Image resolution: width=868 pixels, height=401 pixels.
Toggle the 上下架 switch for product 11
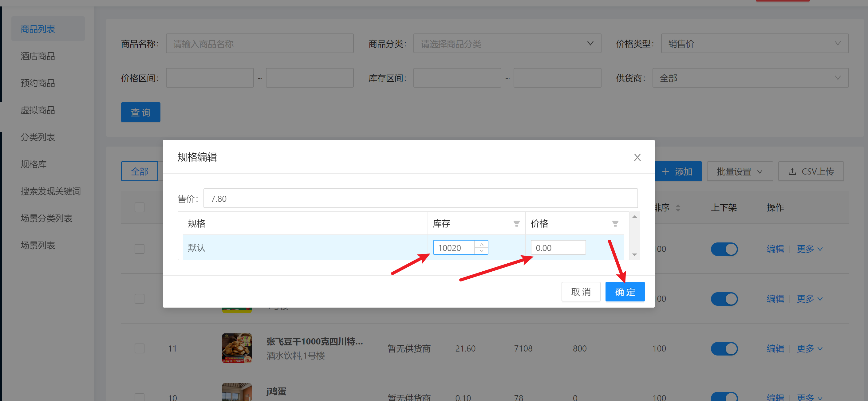coord(724,348)
